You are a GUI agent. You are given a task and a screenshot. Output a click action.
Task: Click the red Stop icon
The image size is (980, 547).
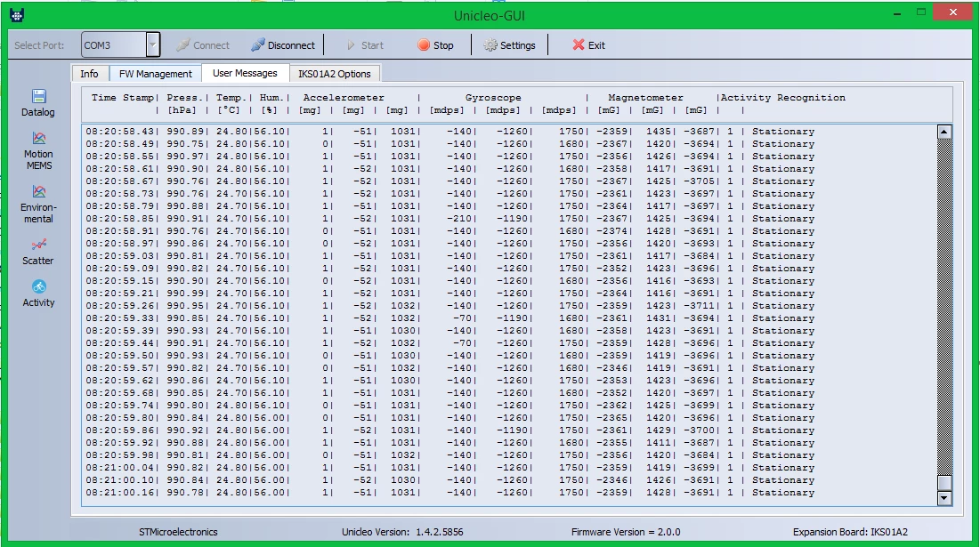(424, 45)
